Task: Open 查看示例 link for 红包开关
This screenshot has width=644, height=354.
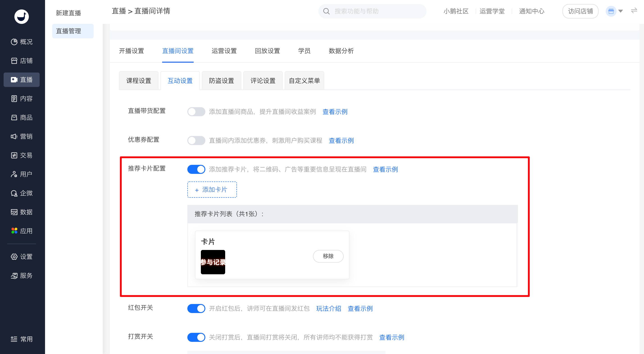Action: (x=360, y=309)
